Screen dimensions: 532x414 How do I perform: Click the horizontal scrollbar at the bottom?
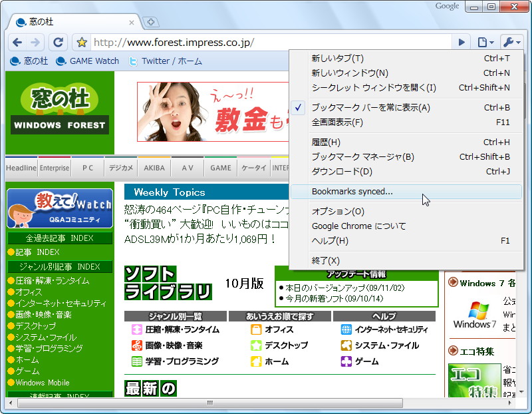tap(209, 402)
